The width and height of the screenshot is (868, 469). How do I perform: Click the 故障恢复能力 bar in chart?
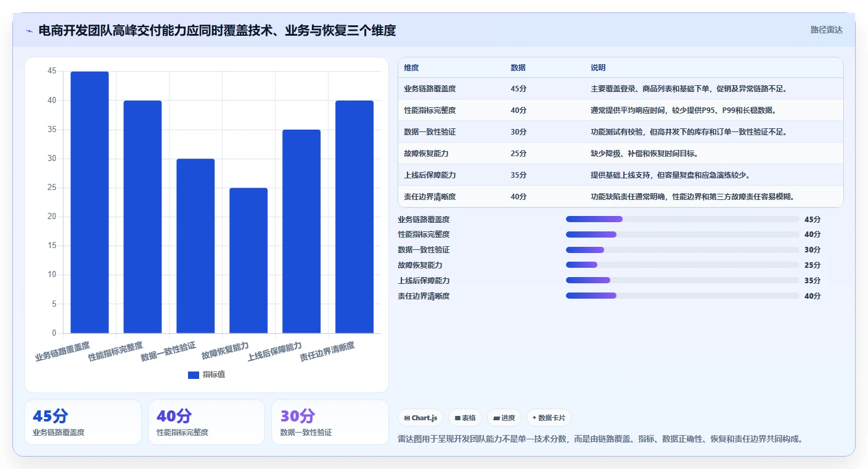coord(248,260)
